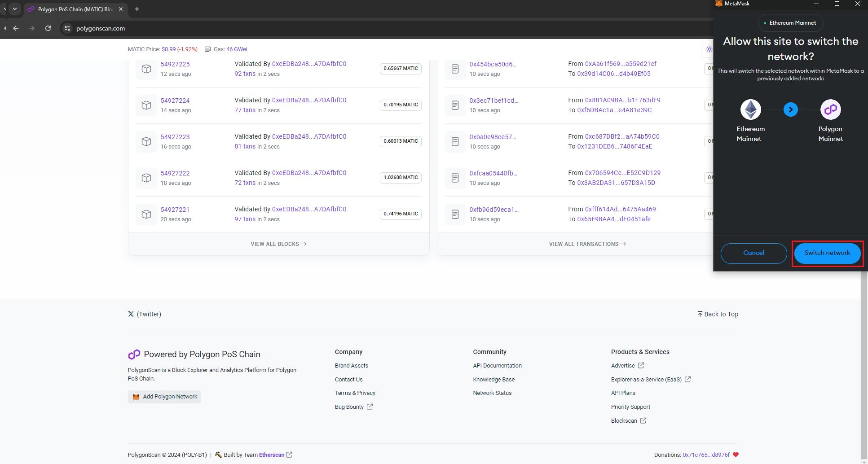Open transaction hash 0xba0e98ee57
868x464 pixels.
click(493, 137)
